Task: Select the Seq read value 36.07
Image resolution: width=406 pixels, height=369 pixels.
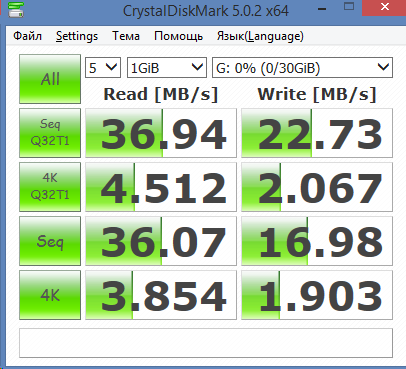Action: [161, 241]
